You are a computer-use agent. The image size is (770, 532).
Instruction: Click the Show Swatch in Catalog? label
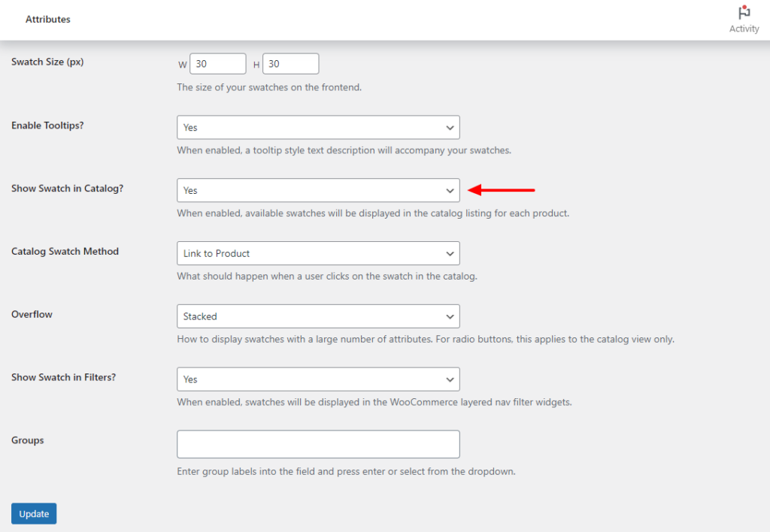pyautogui.click(x=67, y=189)
